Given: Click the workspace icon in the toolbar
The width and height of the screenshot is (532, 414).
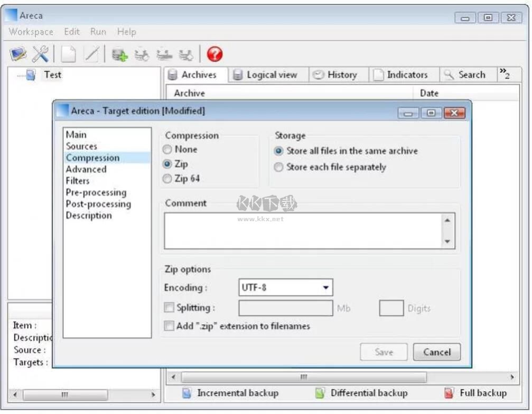Looking at the screenshot, I should tap(18, 54).
